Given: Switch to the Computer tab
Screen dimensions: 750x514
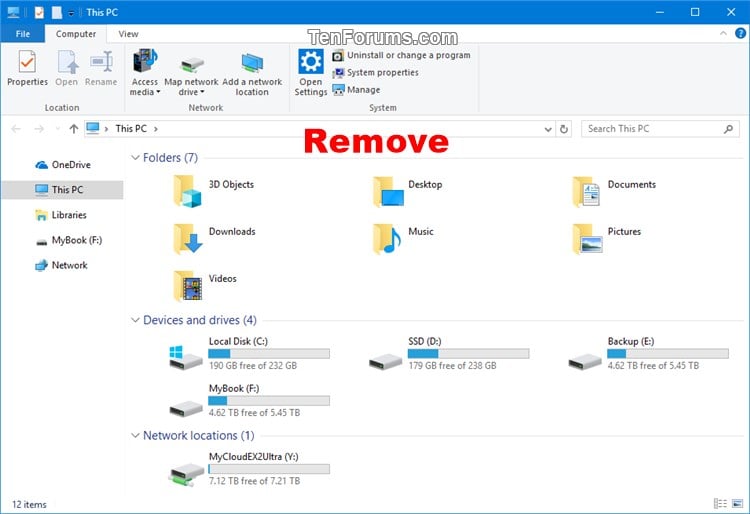Looking at the screenshot, I should point(76,34).
